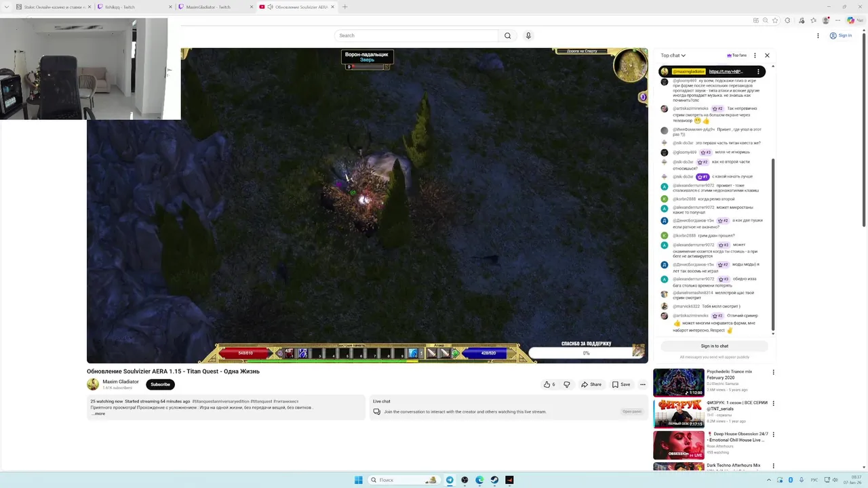This screenshot has height=488, width=868.
Task: Expand the Top chat mode dropdown
Action: coord(673,56)
